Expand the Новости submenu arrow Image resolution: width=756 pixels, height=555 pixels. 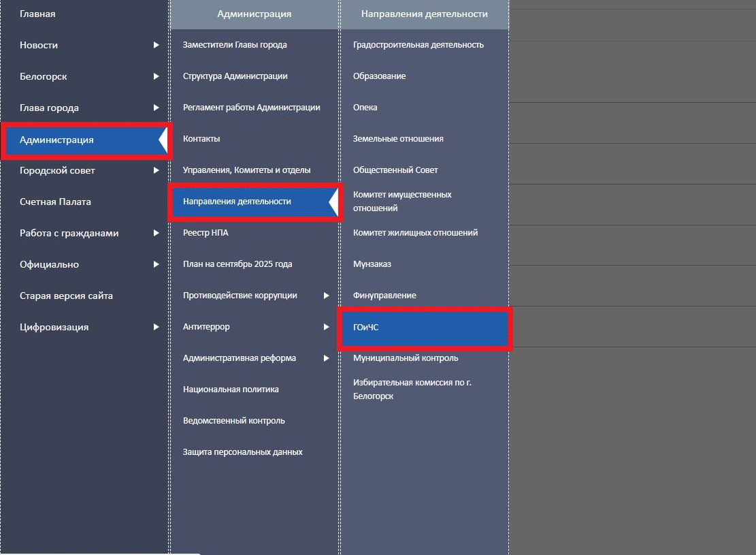(x=156, y=45)
